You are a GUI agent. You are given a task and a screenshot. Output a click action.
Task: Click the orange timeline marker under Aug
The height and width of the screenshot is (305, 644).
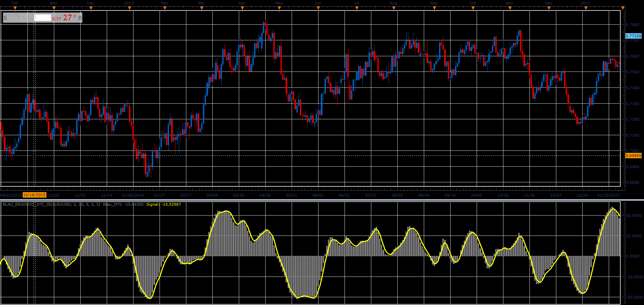394,8
